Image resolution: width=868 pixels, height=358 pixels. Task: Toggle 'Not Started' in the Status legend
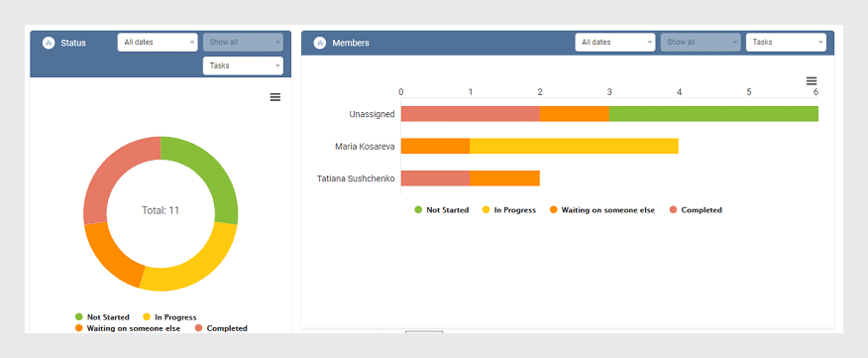click(102, 317)
